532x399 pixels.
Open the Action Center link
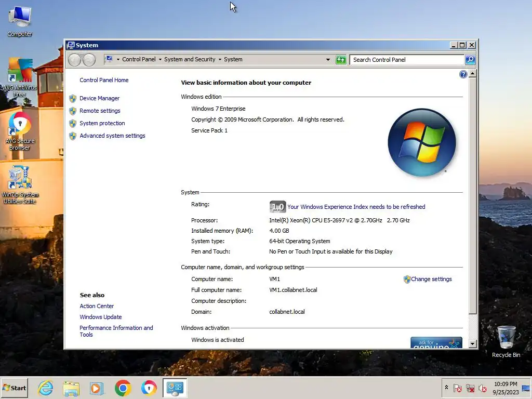(x=97, y=306)
